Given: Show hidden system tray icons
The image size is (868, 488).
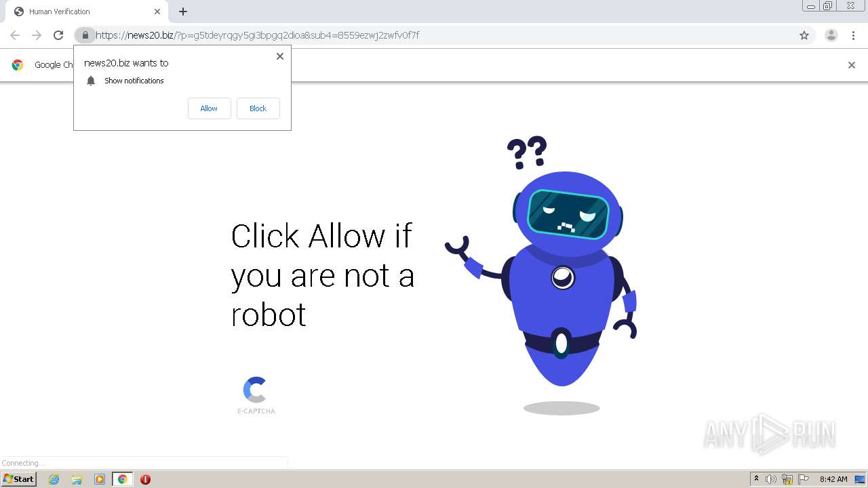Looking at the screenshot, I should click(x=756, y=479).
